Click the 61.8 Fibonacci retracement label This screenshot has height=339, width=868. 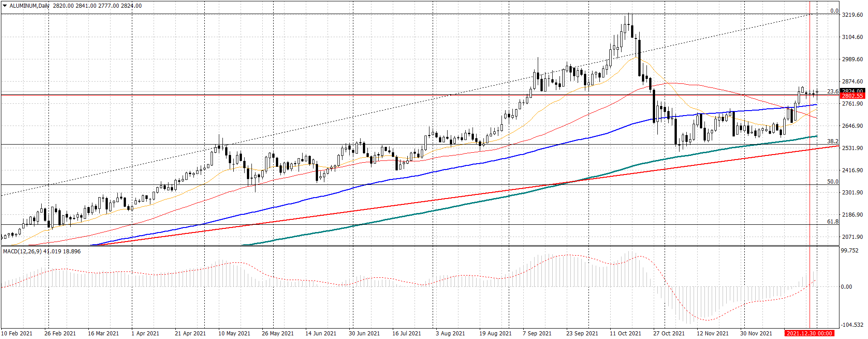(833, 221)
